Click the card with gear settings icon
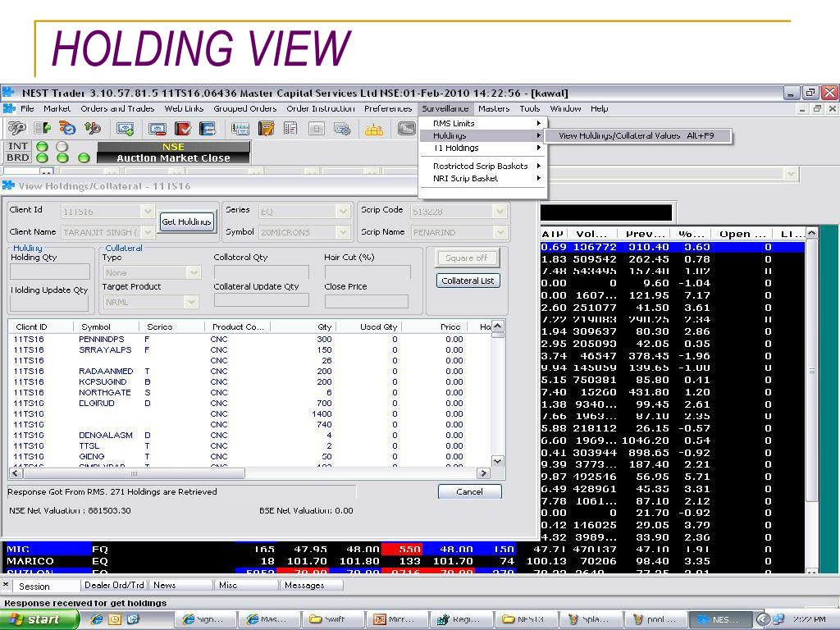The image size is (840, 630). 342,129
